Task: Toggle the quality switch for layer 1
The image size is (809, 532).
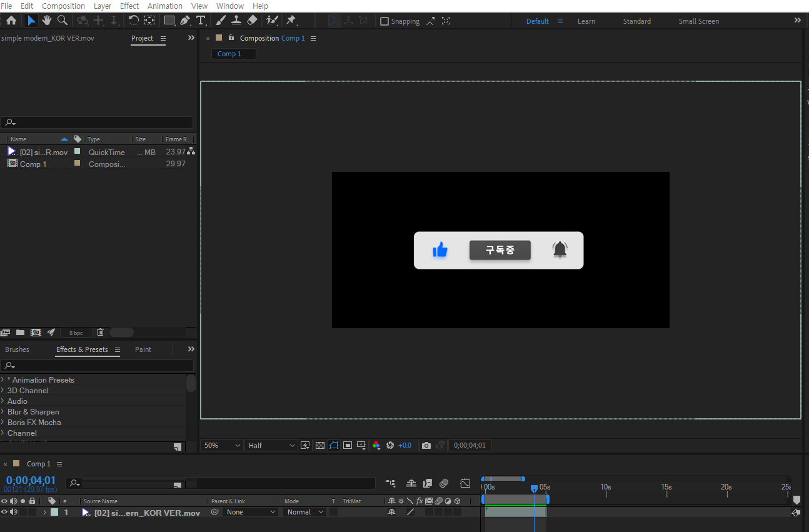Action: [410, 512]
